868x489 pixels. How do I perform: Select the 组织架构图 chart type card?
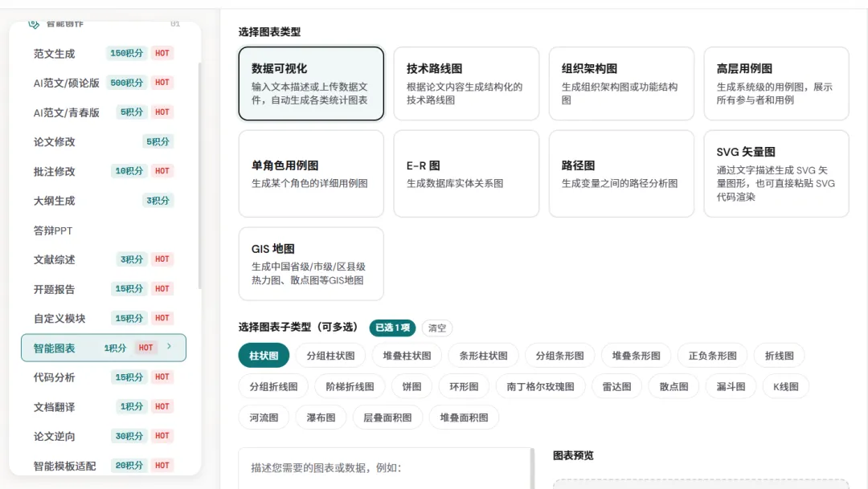coord(621,84)
